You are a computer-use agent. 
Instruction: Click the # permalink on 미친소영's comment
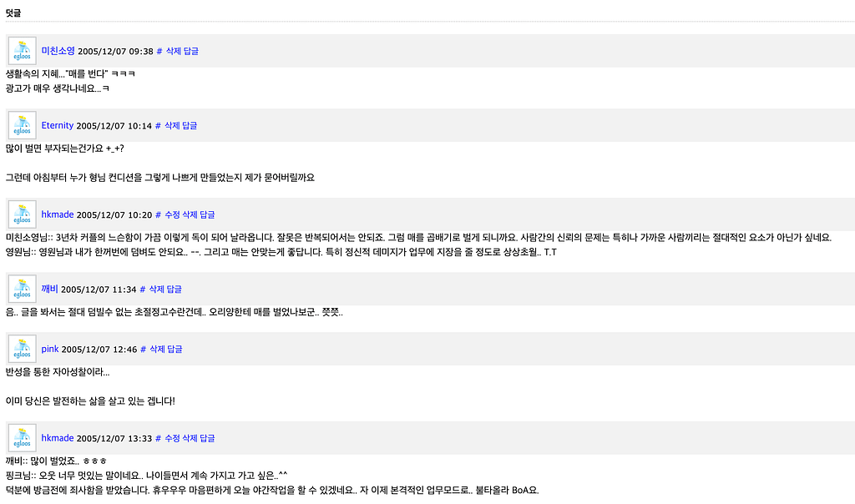(x=159, y=51)
